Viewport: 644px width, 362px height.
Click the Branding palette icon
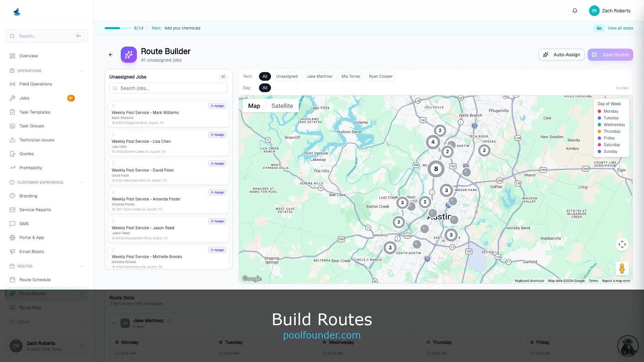click(x=13, y=196)
